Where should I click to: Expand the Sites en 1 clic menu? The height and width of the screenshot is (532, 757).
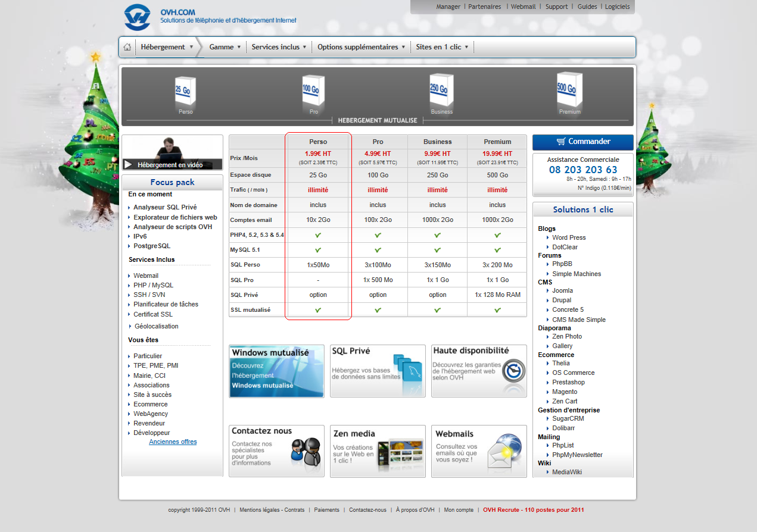coord(443,47)
